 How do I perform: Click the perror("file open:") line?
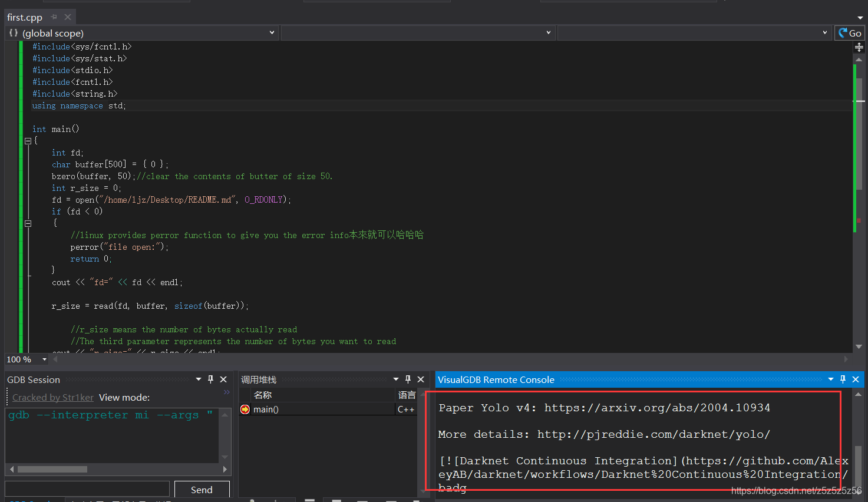(120, 247)
